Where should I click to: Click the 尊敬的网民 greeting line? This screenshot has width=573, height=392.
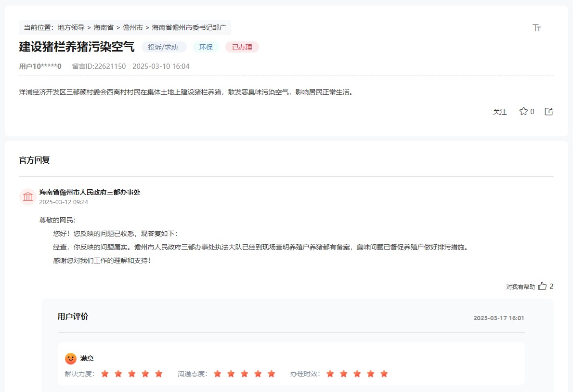click(57, 220)
